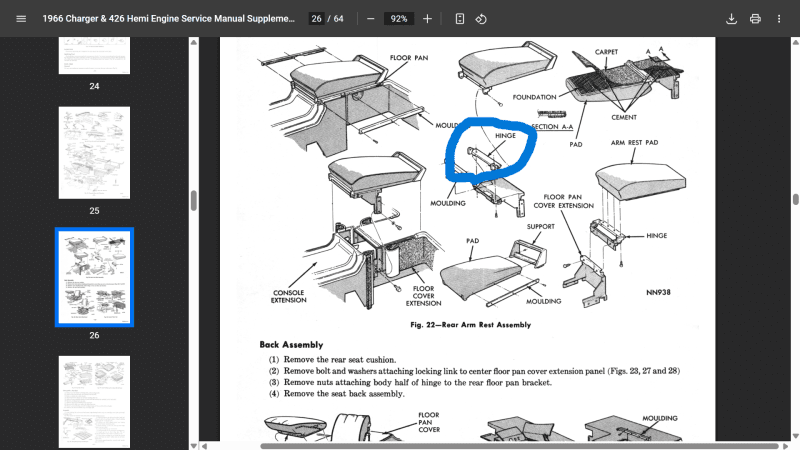Click the fit to page icon
800x450 pixels.
point(459,19)
